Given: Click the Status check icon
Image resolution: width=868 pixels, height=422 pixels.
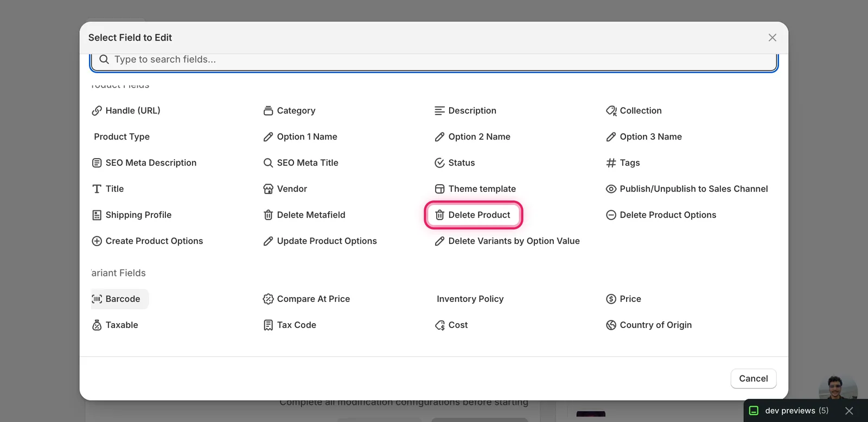Looking at the screenshot, I should [439, 163].
